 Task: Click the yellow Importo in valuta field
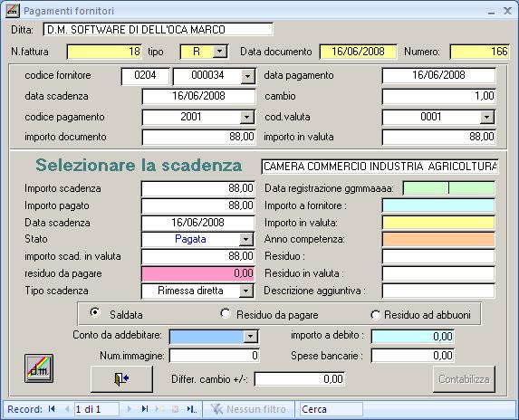point(438,223)
